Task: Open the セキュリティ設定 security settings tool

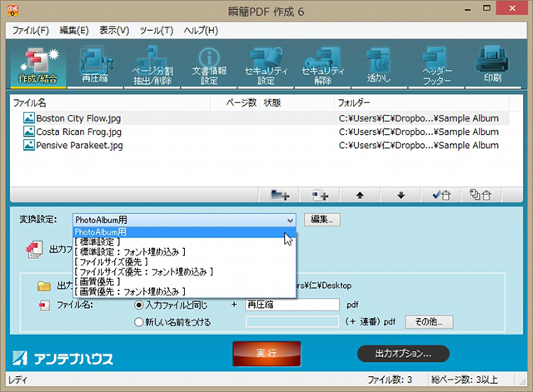Action: pos(266,65)
